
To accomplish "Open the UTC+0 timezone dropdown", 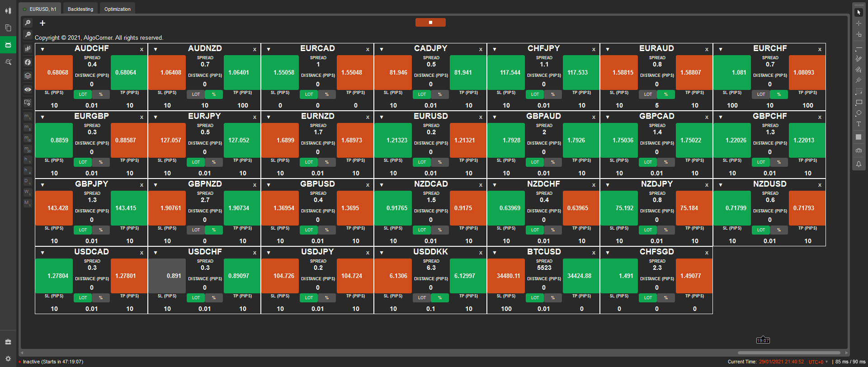I will coord(818,362).
